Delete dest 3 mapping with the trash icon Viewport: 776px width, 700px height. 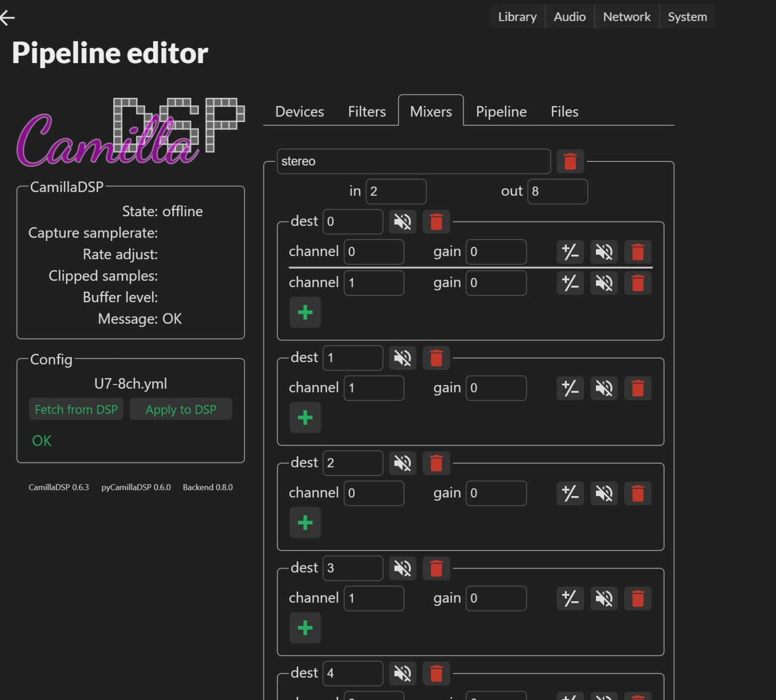point(436,569)
